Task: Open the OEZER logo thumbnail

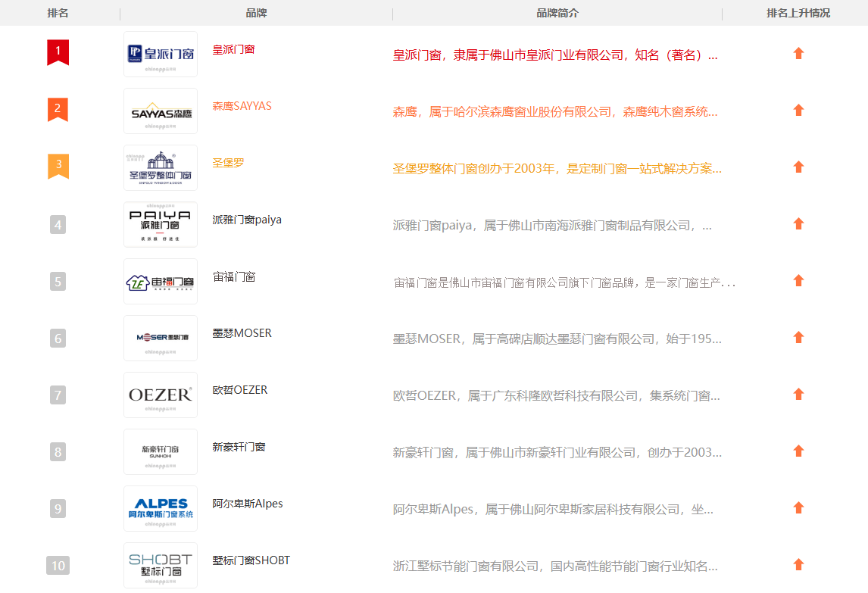Action: 161,395
